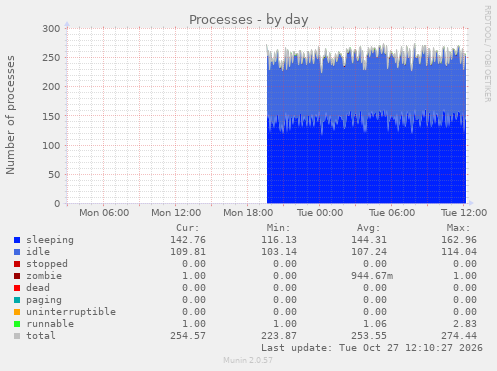Click sleeping maximum value 162.96

(x=459, y=240)
